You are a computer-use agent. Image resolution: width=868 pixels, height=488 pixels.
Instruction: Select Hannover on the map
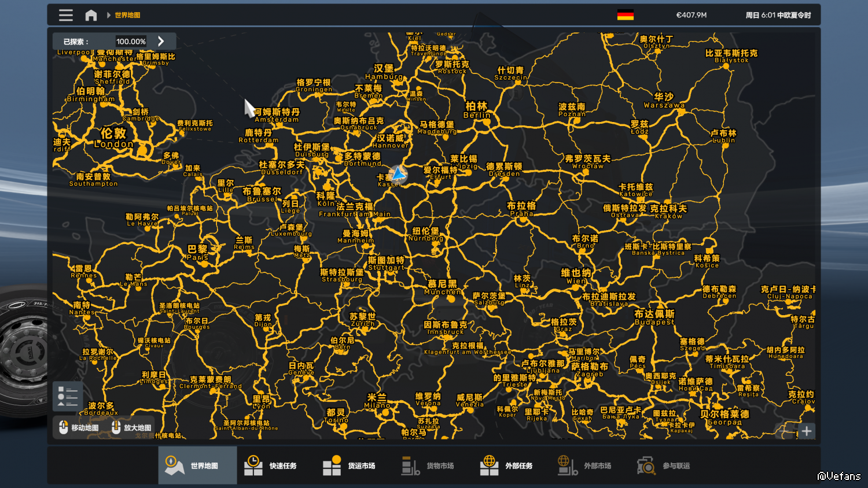390,142
